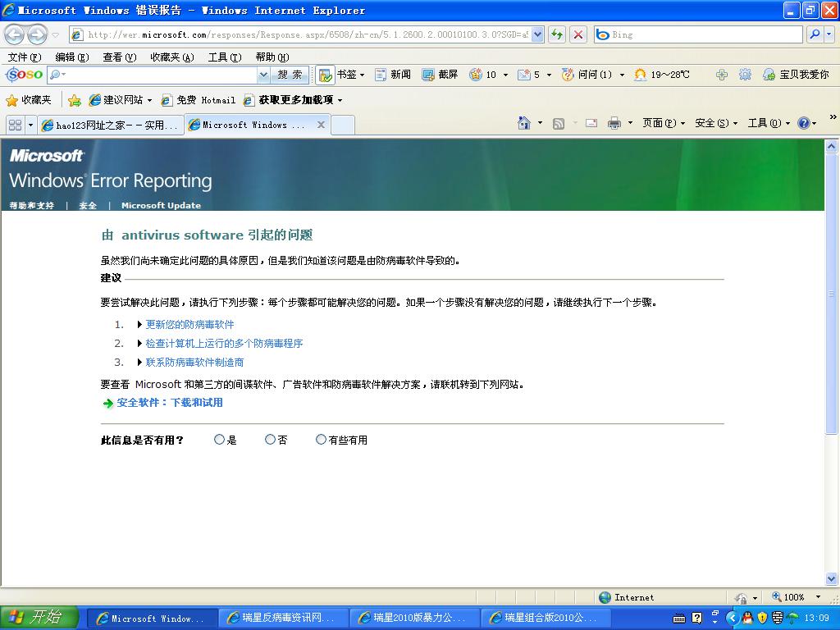Click the green plus toolbar icon
Viewport: 840px width, 630px height.
(x=722, y=75)
